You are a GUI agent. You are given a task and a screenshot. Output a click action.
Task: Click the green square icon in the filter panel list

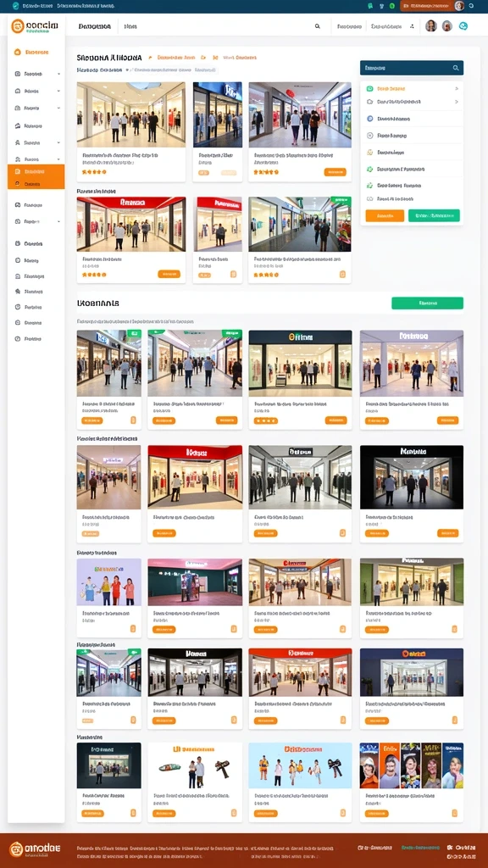click(369, 88)
